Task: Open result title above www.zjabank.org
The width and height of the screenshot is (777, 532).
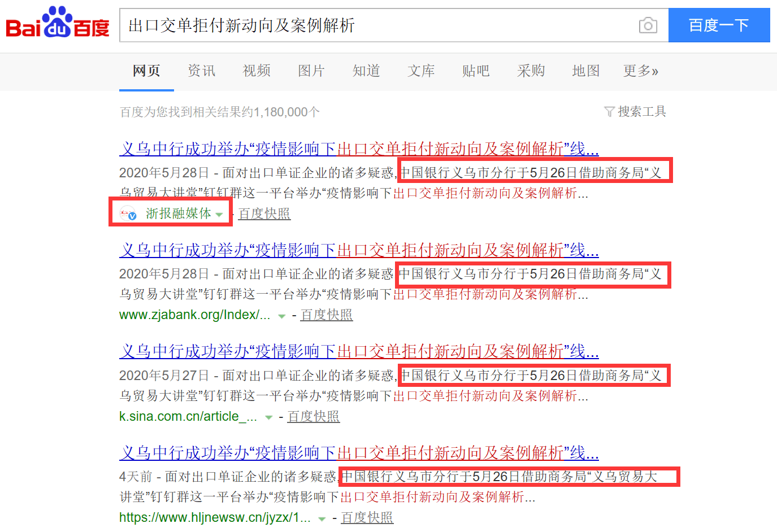Action: click(359, 250)
